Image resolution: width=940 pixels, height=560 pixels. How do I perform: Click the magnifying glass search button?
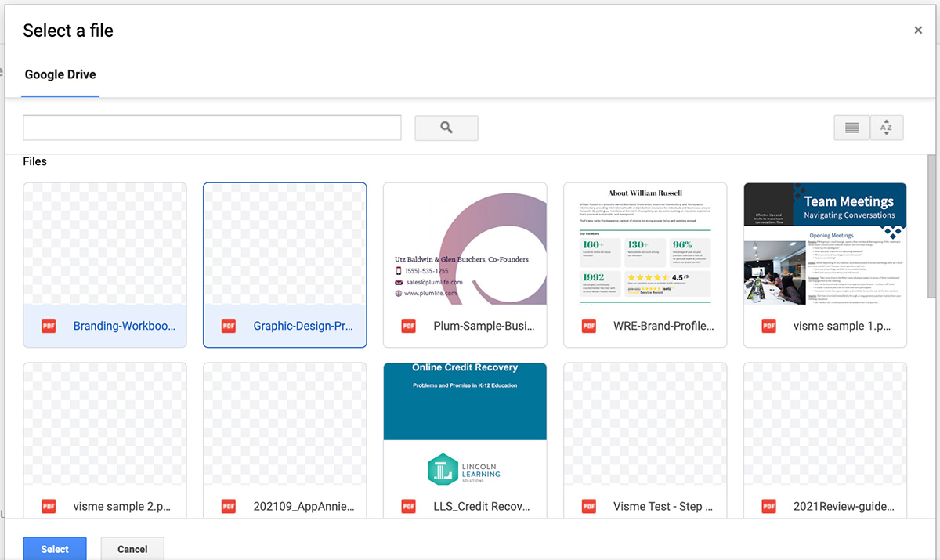pos(446,128)
